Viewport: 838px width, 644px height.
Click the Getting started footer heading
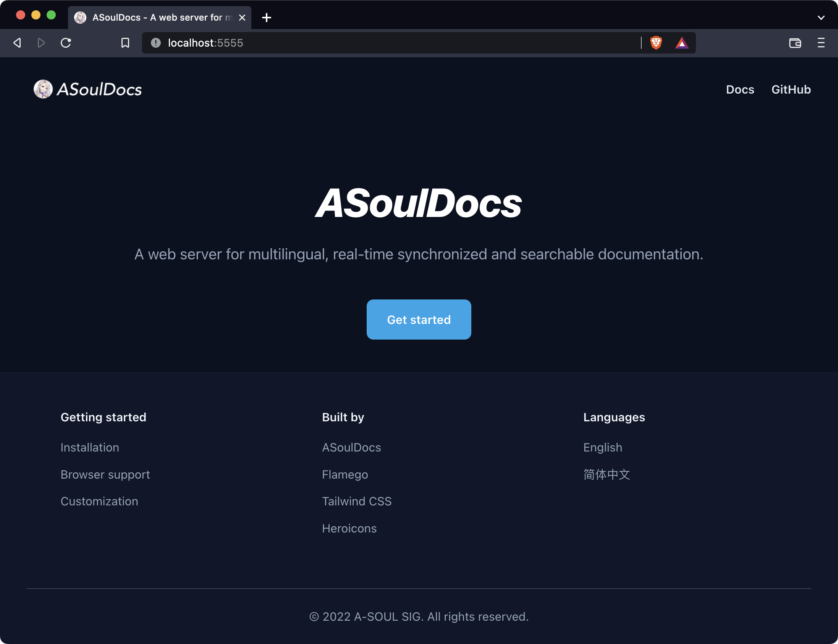click(x=103, y=417)
